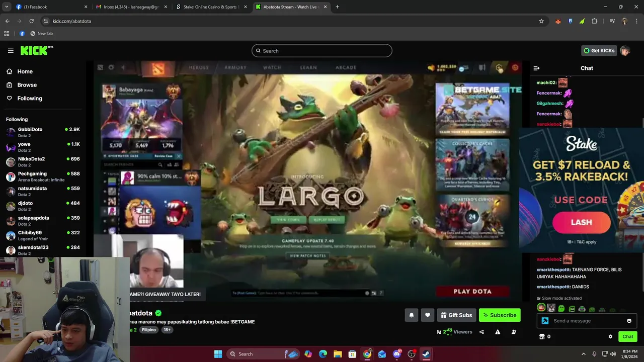
Task: Switch to the Stake Online Casino tab
Action: [x=211, y=7]
